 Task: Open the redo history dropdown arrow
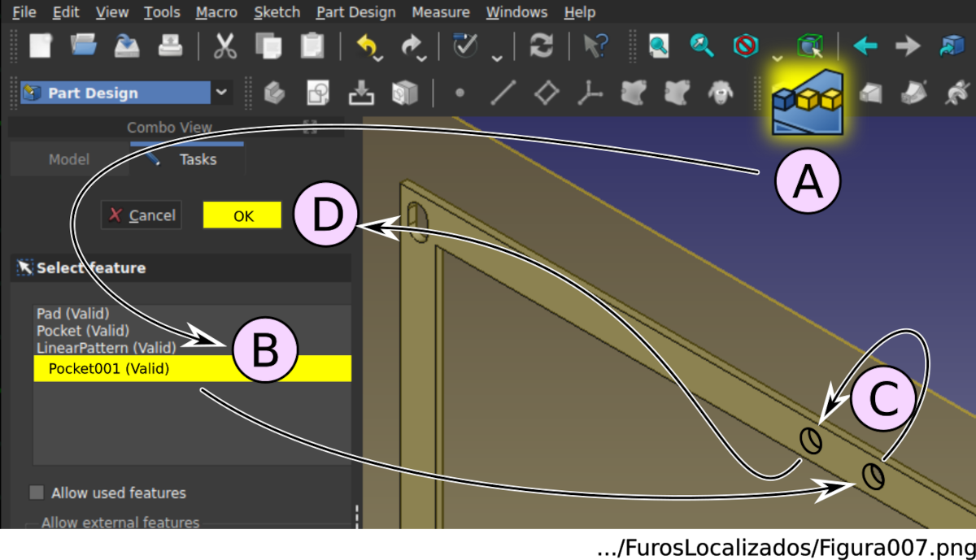421,58
